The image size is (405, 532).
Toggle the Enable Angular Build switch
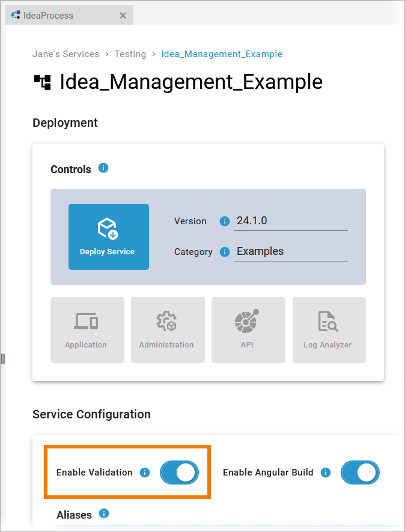click(x=360, y=472)
